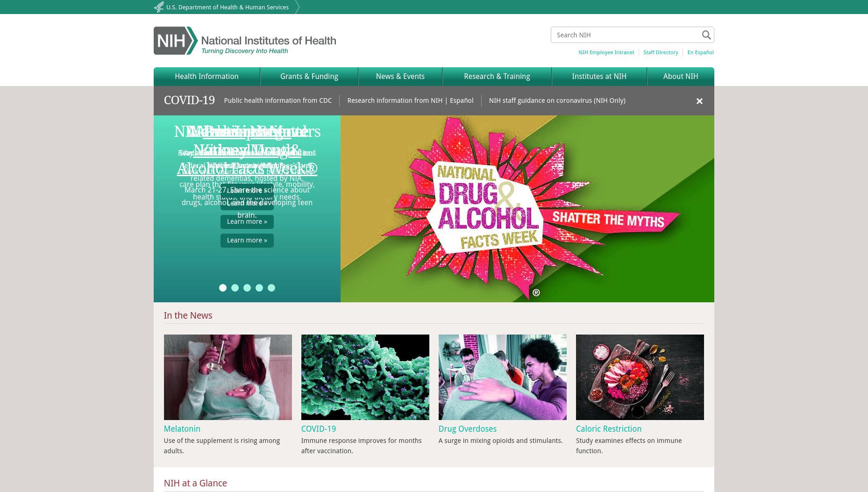
Task: Select the third carousel slide dot
Action: pyautogui.click(x=247, y=288)
